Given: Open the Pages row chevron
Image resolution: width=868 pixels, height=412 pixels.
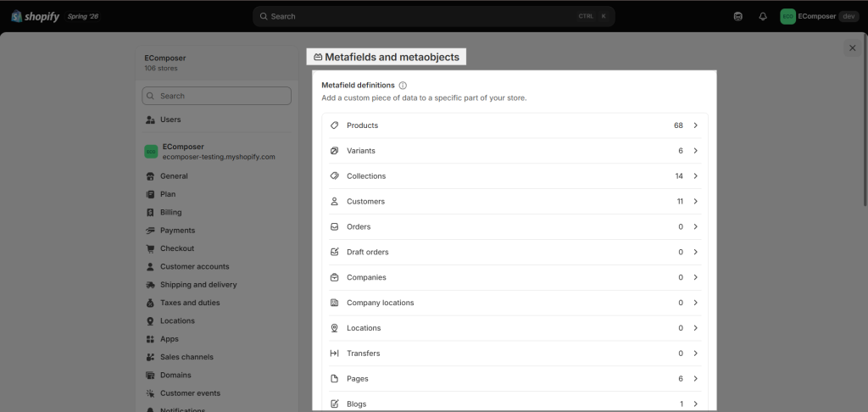Looking at the screenshot, I should click(696, 379).
